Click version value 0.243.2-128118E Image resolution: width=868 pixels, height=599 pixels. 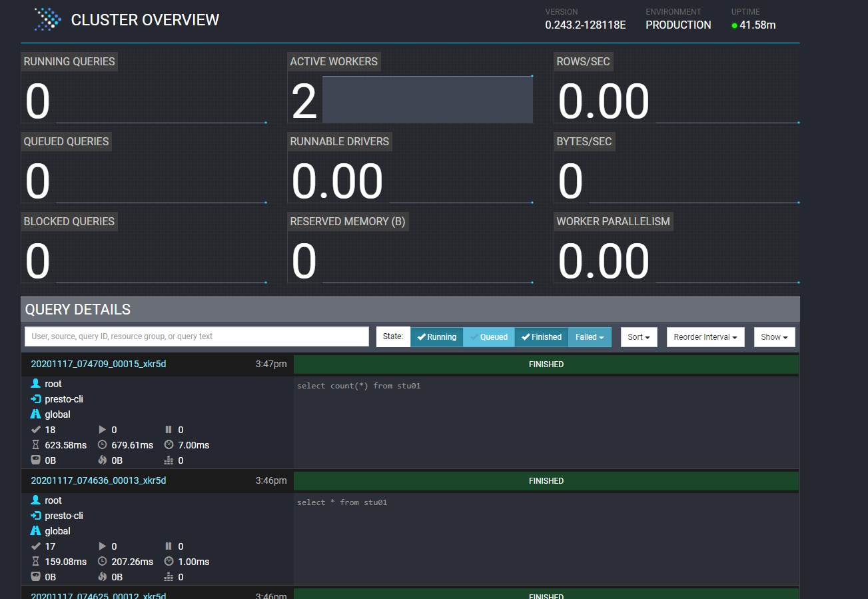pyautogui.click(x=586, y=25)
